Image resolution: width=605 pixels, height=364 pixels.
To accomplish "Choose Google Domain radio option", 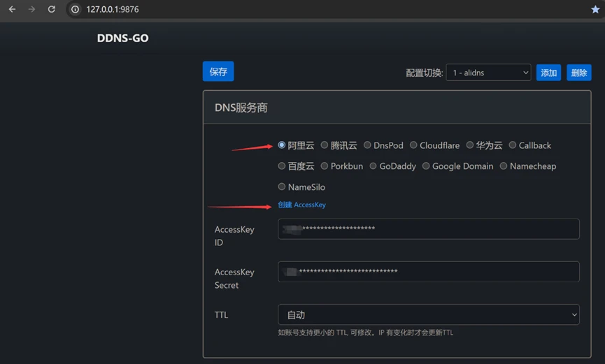I will tap(426, 166).
